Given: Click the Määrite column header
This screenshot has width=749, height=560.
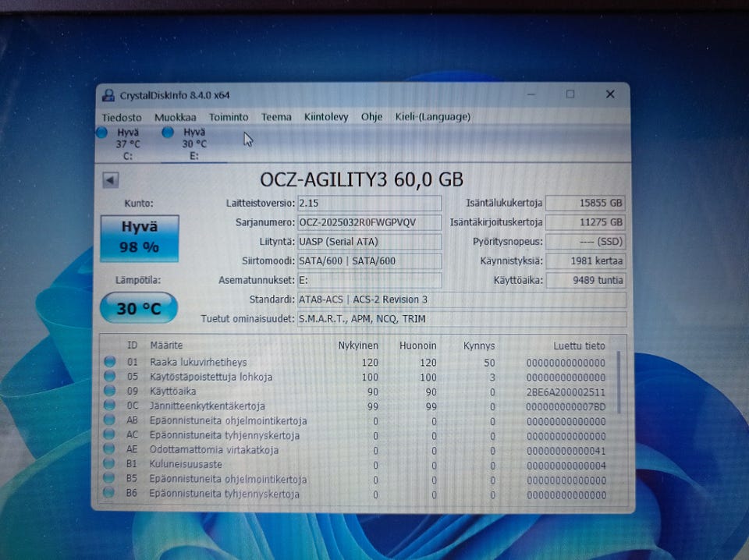Looking at the screenshot, I should click(166, 346).
